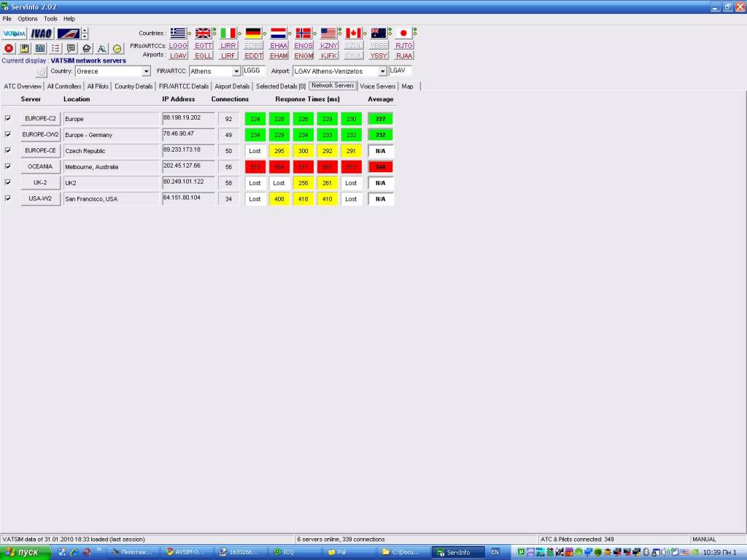Click the red stop icon in toolbar
This screenshot has height=560, width=747.
9,48
